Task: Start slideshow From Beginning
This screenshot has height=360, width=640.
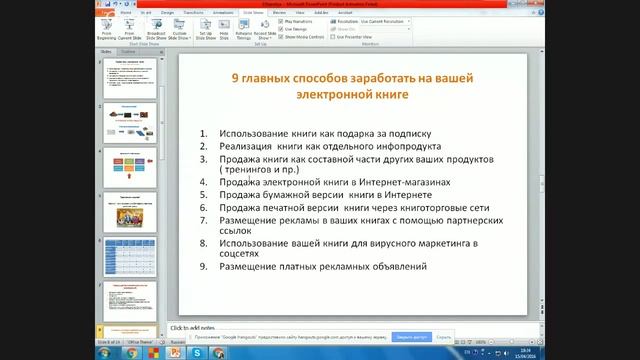Action: (107, 30)
